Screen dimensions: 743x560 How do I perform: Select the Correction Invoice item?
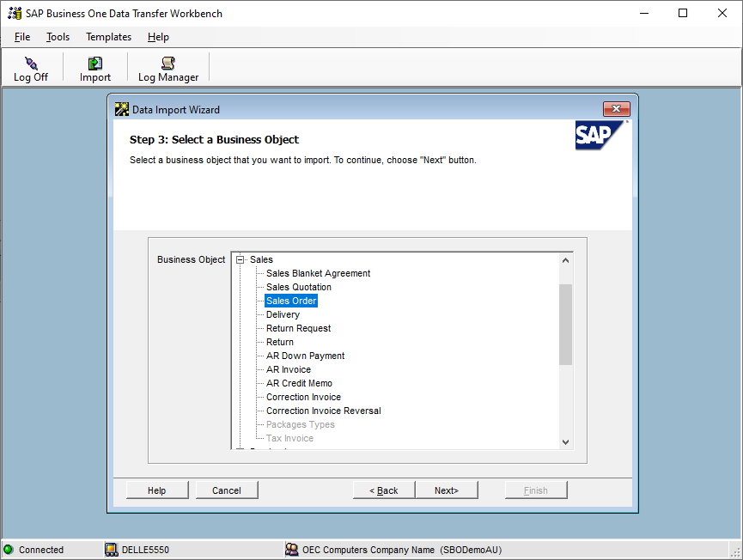[x=303, y=397]
